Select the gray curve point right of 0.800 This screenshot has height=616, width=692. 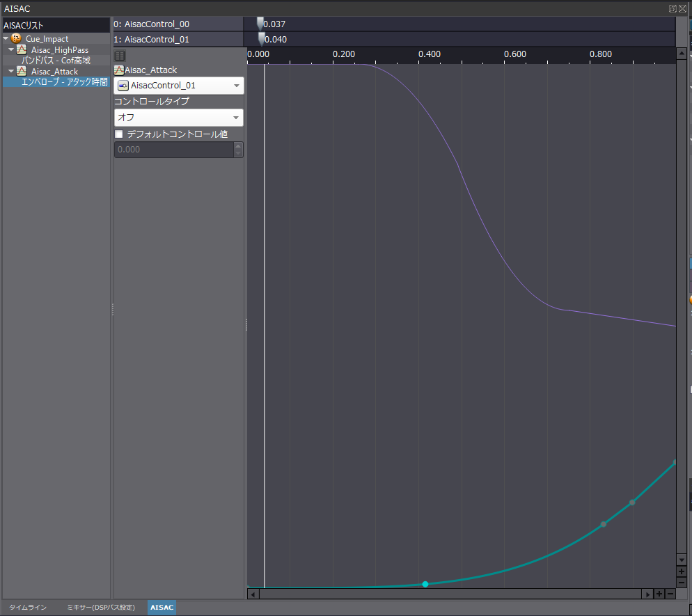632,502
